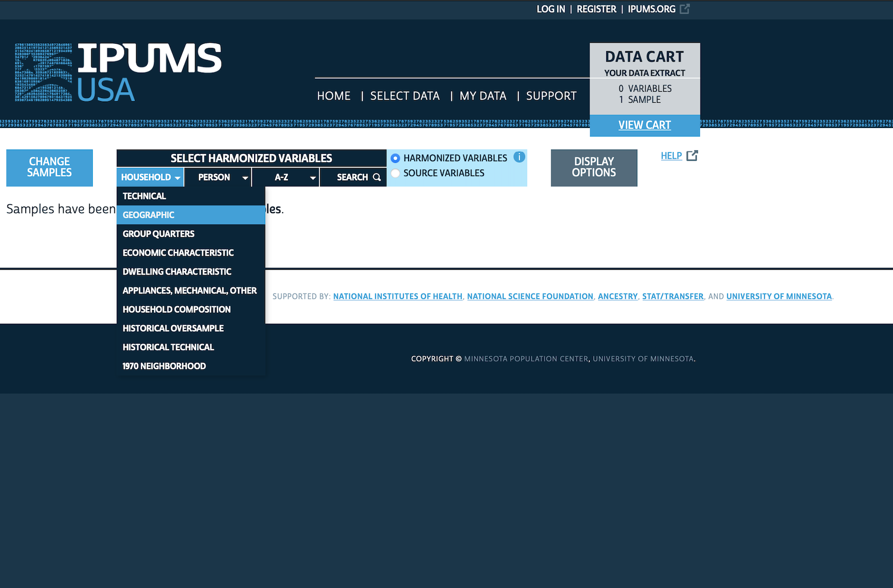Viewport: 893px width, 588px height.
Task: Select the Source Variables radio button
Action: (x=395, y=173)
